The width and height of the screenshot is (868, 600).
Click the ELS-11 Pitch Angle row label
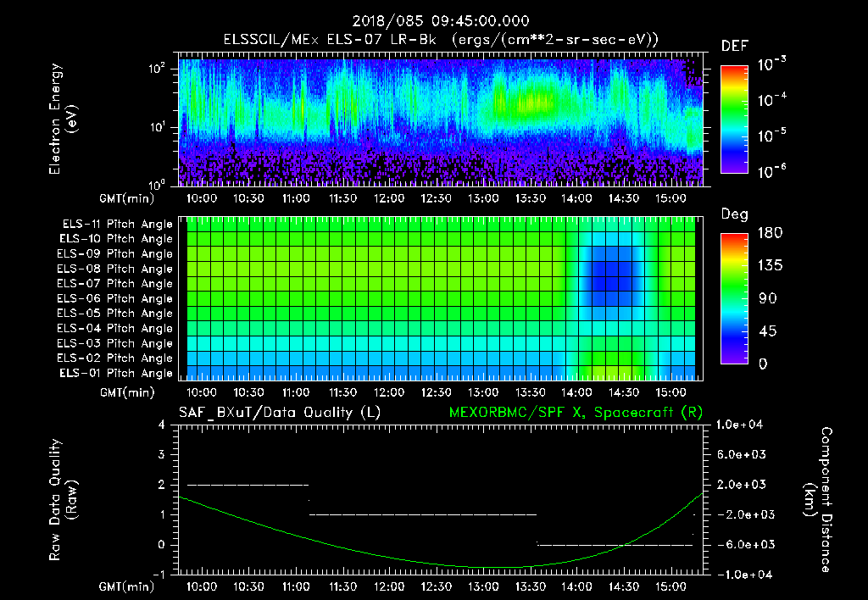[117, 225]
